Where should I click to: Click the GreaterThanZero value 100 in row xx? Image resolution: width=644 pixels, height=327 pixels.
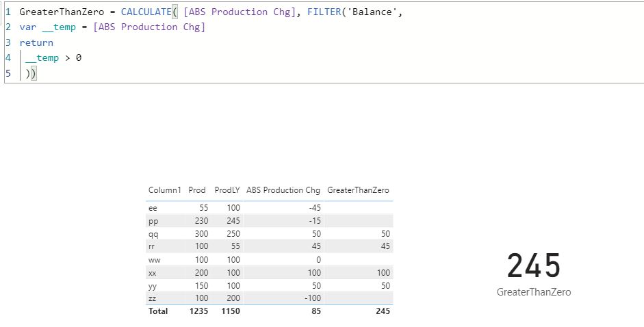click(383, 273)
